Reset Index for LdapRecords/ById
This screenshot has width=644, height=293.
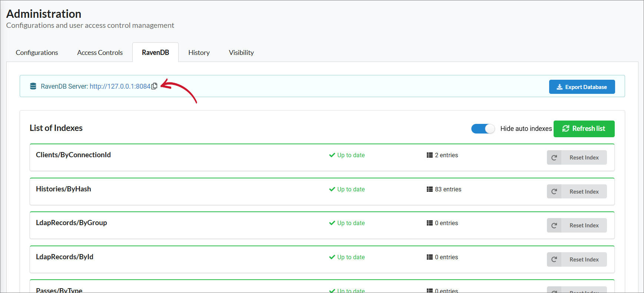(x=577, y=259)
